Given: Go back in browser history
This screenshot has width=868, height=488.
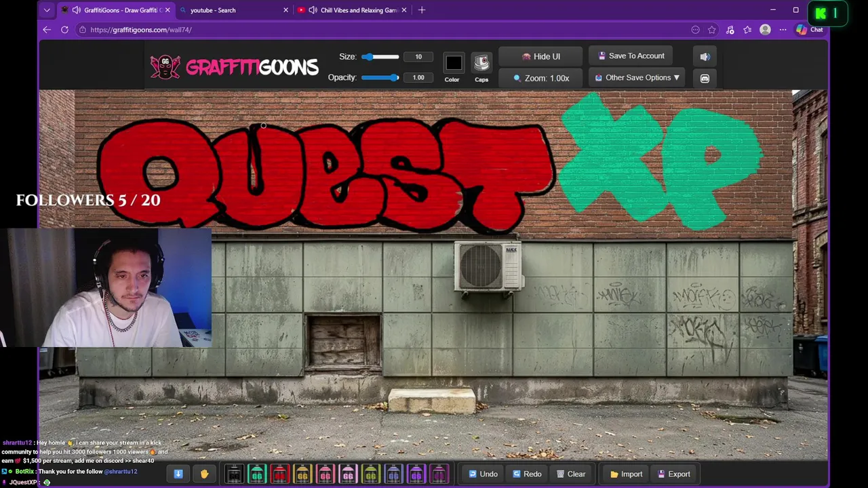Looking at the screenshot, I should pyautogui.click(x=47, y=30).
